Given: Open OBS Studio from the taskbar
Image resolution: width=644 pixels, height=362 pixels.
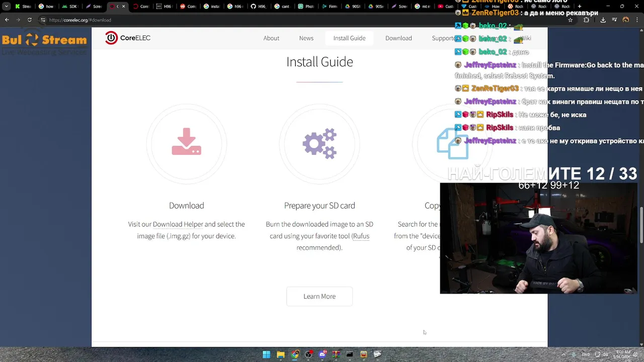Looking at the screenshot, I should click(x=308, y=354).
